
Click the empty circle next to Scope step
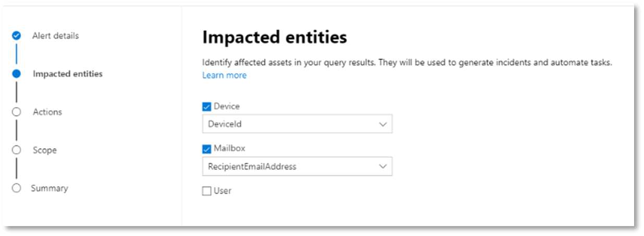pos(17,150)
